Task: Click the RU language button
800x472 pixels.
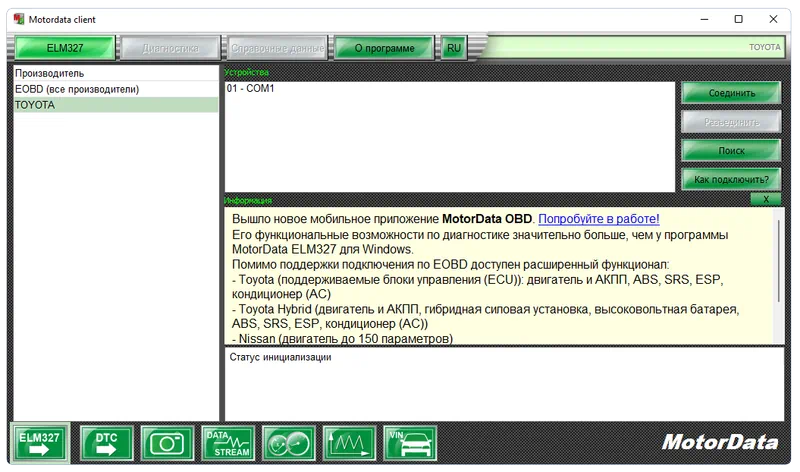Action: 454,48
